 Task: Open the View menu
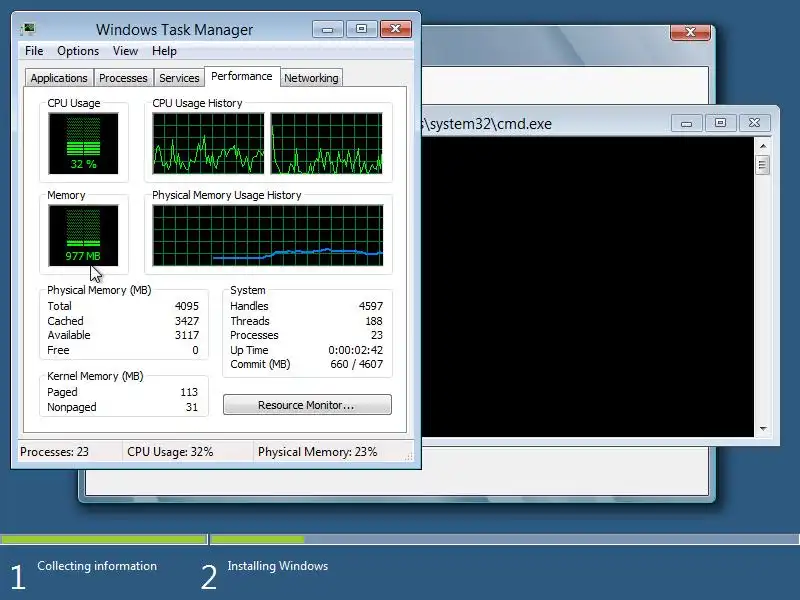point(126,51)
